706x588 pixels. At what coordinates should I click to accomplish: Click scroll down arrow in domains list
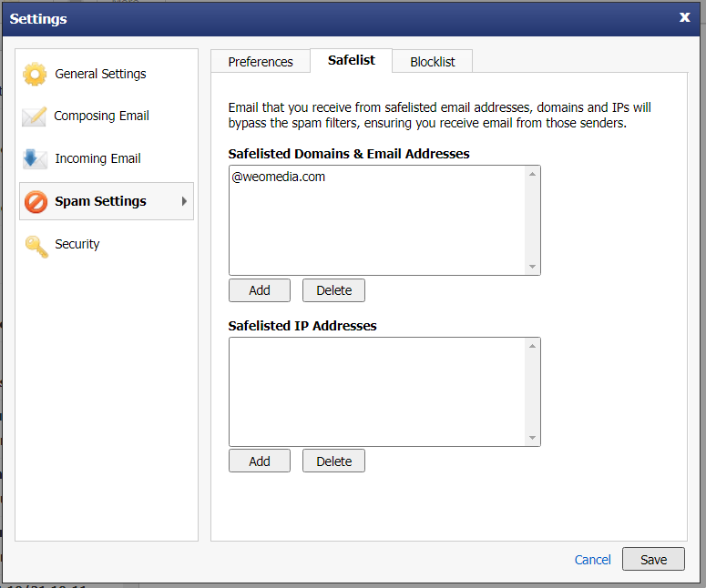[x=532, y=267]
